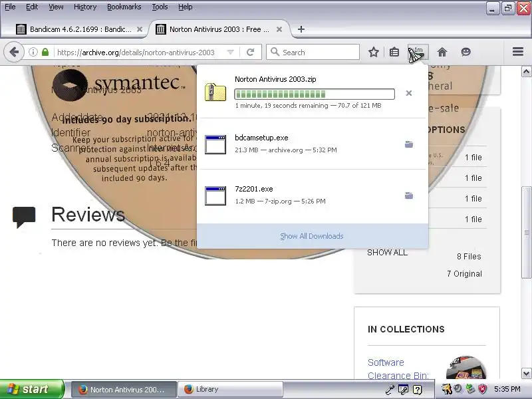Click the Norton Antivirus 2003.zip file icon
The image size is (532, 399).
(x=215, y=92)
